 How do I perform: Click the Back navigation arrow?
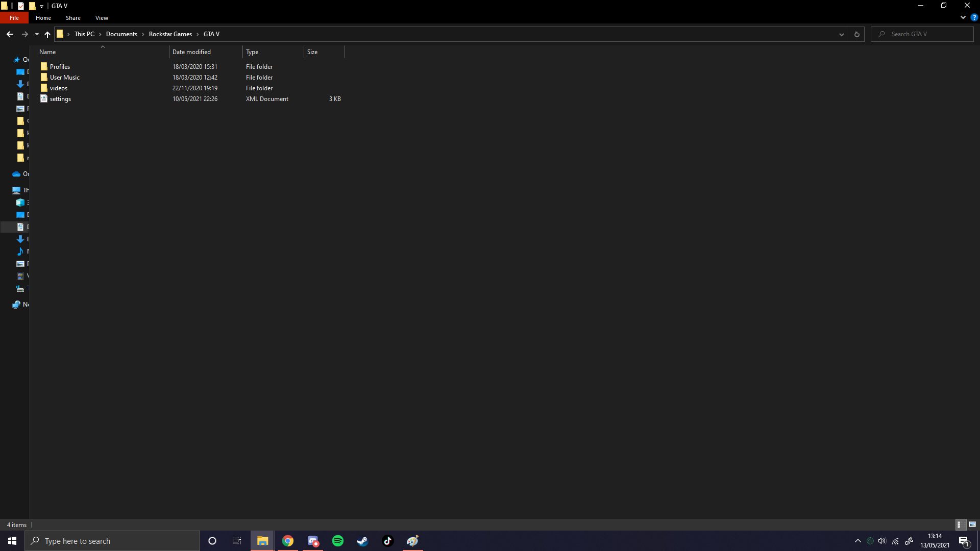[10, 34]
